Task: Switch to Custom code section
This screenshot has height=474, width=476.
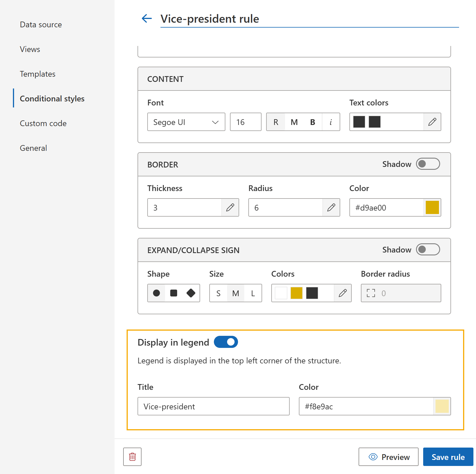Action: coord(43,123)
